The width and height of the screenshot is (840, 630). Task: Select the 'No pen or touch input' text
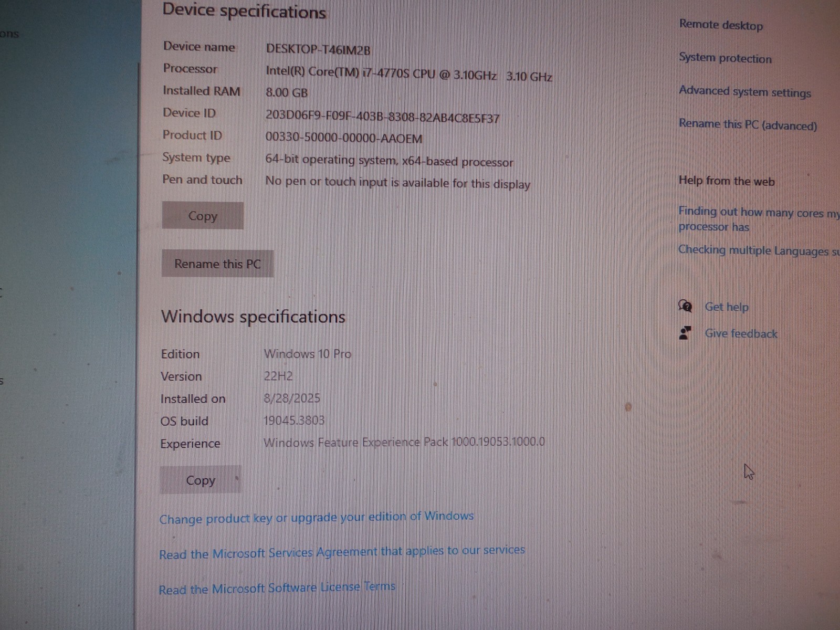pos(398,183)
